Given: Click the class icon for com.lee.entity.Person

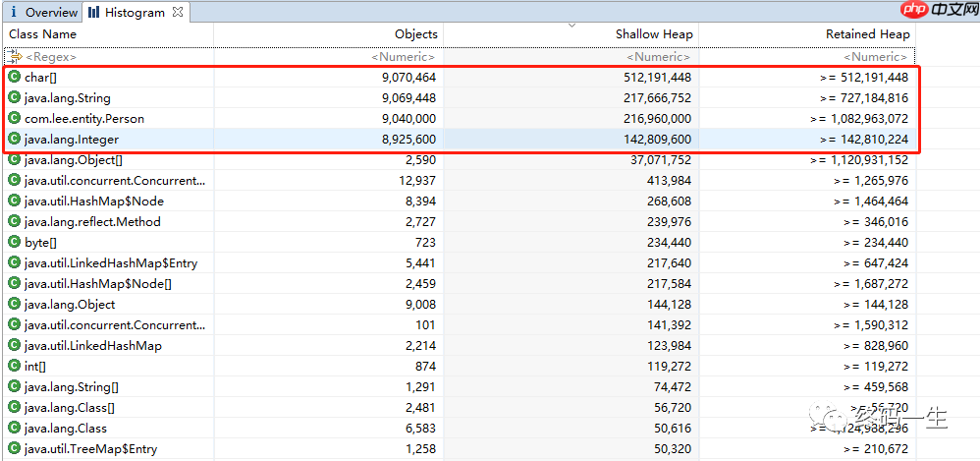Looking at the screenshot, I should (14, 118).
